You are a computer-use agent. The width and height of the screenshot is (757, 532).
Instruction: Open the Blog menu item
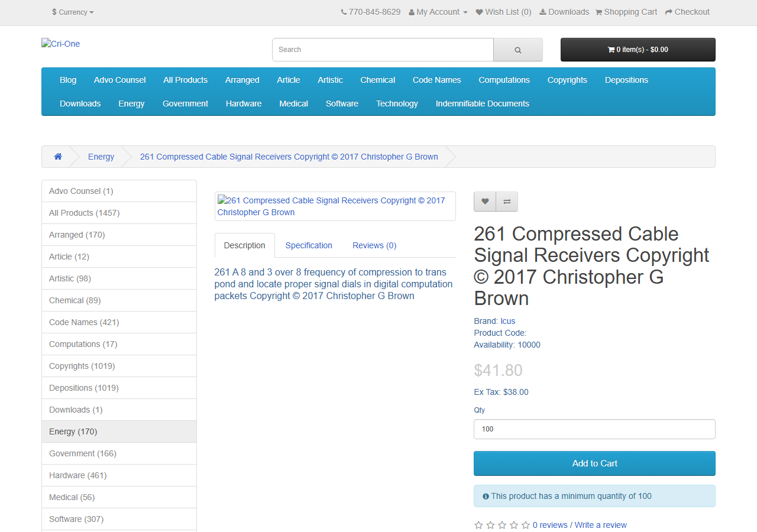click(x=68, y=80)
